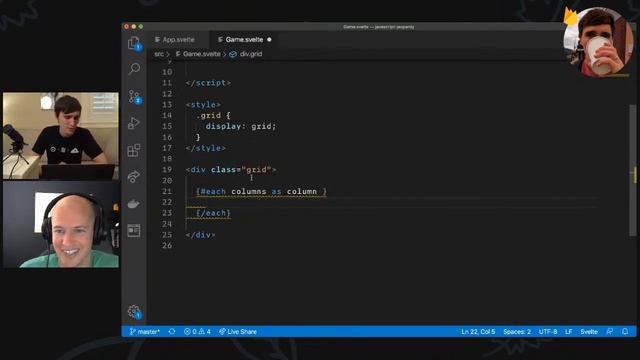Open errors and warnings count in status bar
The height and width of the screenshot is (360, 640).
coord(197,331)
